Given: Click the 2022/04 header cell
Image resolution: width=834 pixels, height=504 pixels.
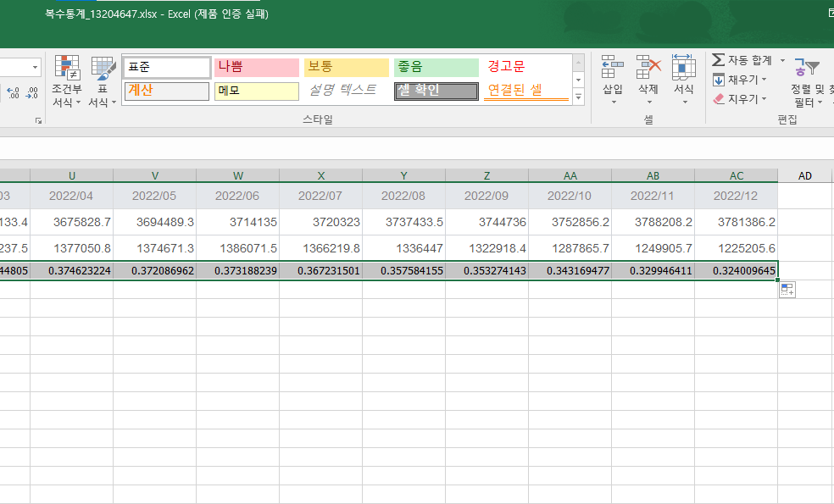Looking at the screenshot, I should [x=72, y=196].
